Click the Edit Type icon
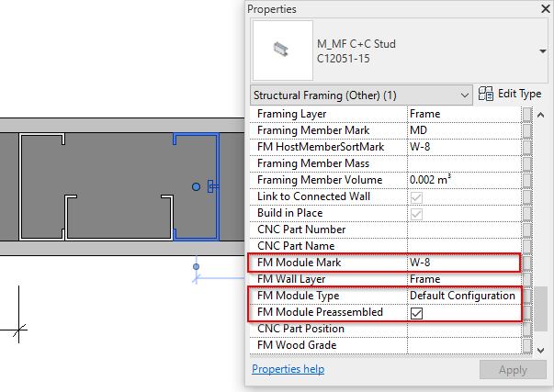The height and width of the screenshot is (392, 554). (x=487, y=94)
